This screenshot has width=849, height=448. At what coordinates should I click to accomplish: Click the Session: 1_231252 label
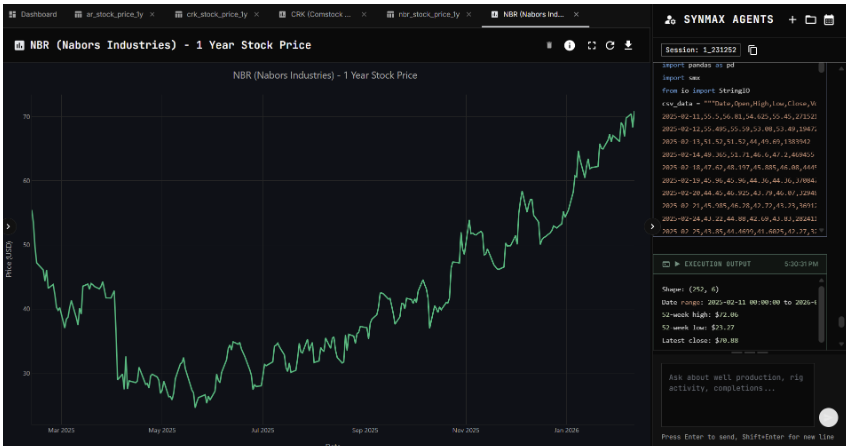[701, 50]
